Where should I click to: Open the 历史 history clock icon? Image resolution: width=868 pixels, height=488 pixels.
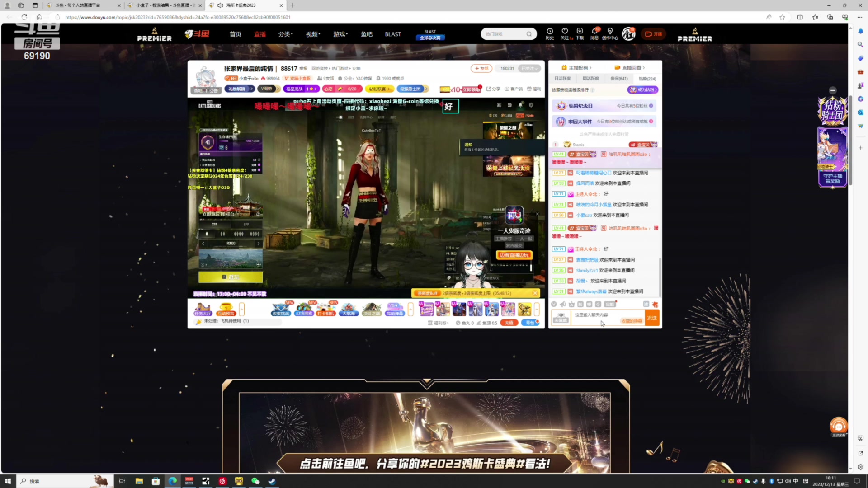click(550, 33)
